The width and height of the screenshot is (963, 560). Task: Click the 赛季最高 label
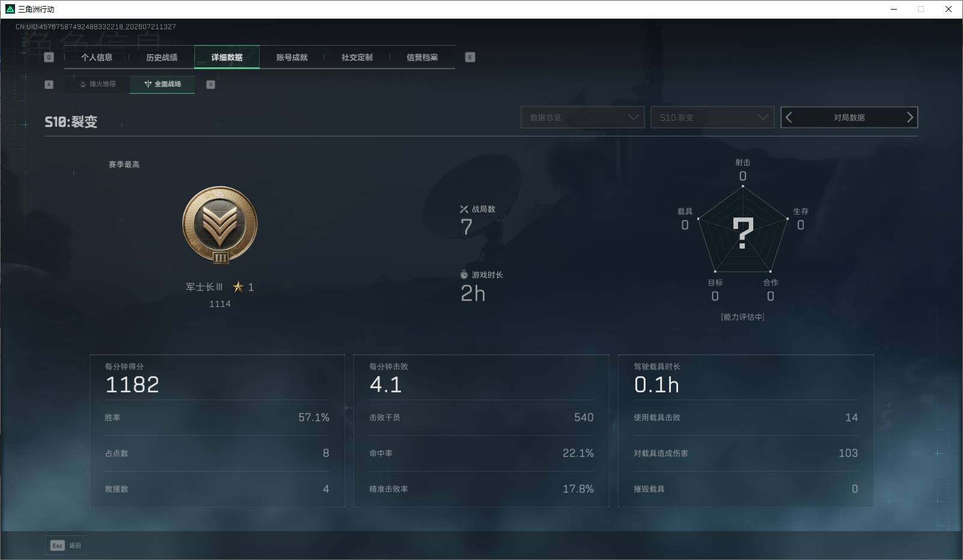[124, 165]
